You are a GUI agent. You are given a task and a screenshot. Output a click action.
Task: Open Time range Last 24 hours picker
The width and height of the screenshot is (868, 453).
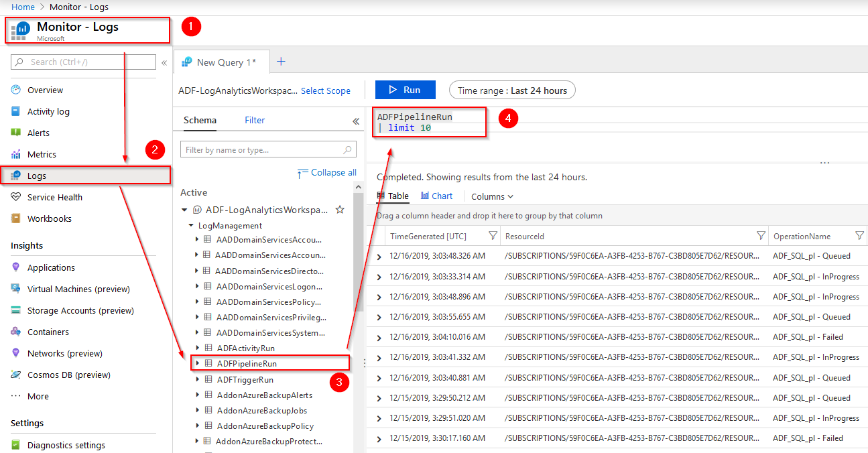[512, 90]
